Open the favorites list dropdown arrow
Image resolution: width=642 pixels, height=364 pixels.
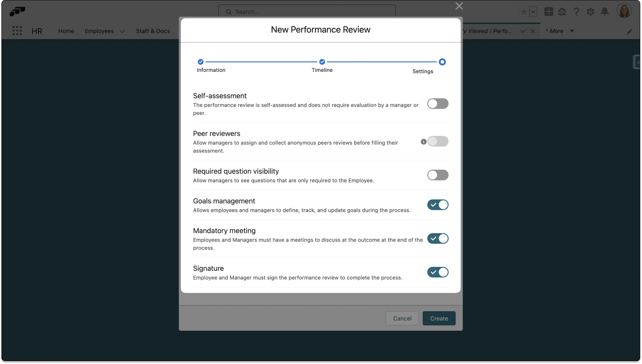[x=533, y=11]
